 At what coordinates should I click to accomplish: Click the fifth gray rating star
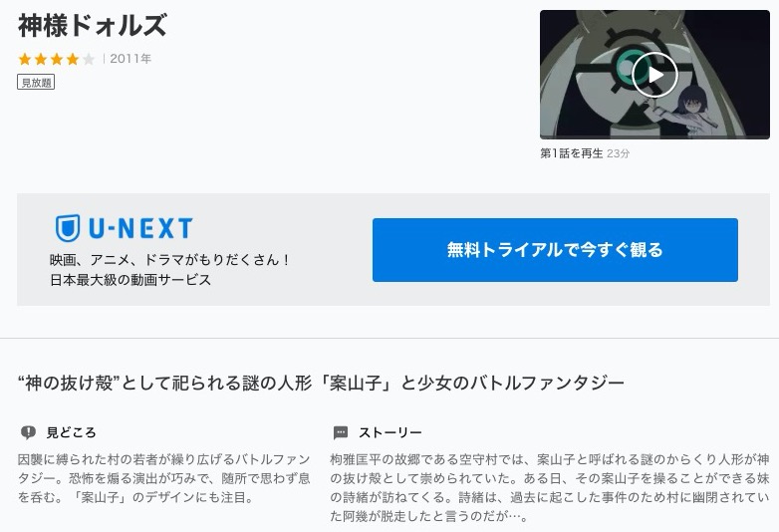tap(89, 59)
